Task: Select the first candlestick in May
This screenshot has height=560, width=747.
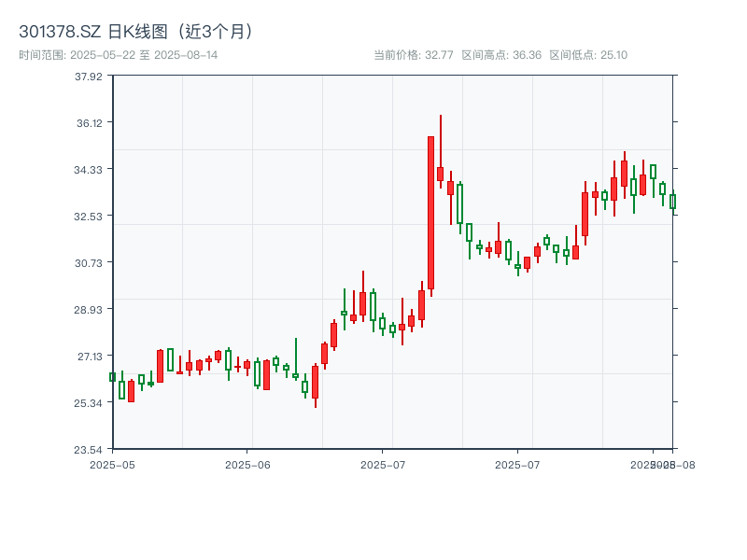Action: click(112, 378)
